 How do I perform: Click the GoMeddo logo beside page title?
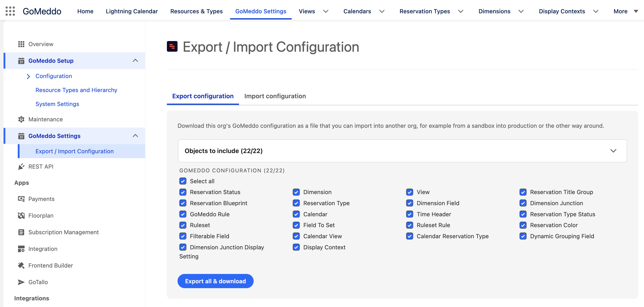pyautogui.click(x=172, y=46)
